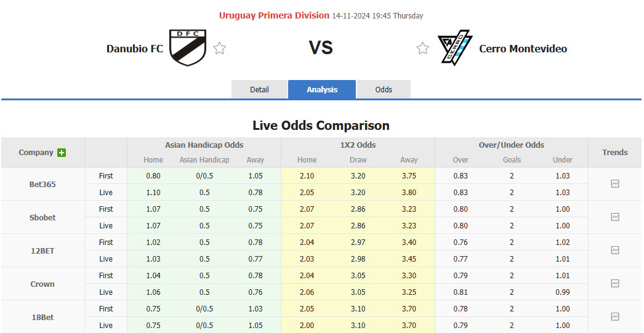Click the Company column header

[36, 153]
